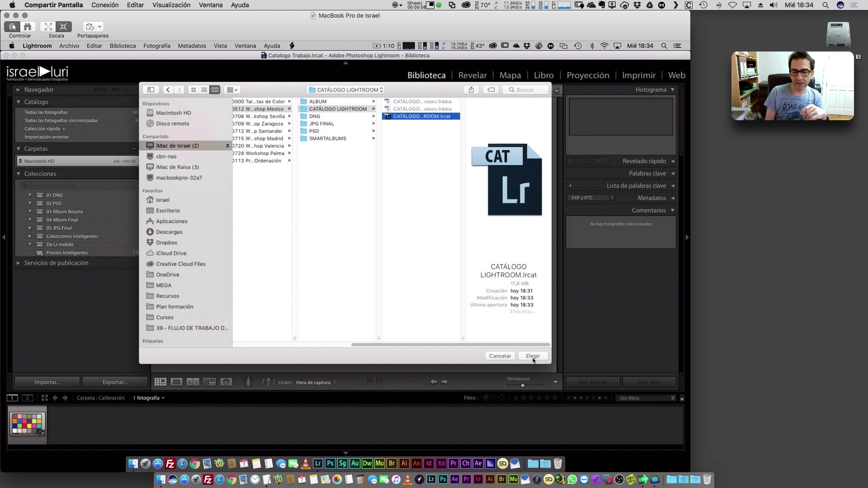Click the horizontal scrollbar in the file dialog
This screenshot has height=488, width=868.
click(451, 345)
